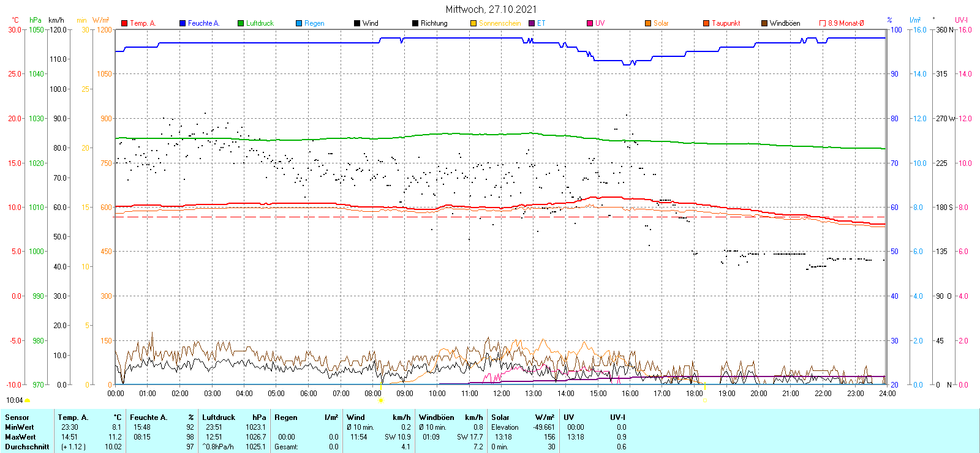
Task: Select the elevation value -49.661
Action: pos(544,427)
